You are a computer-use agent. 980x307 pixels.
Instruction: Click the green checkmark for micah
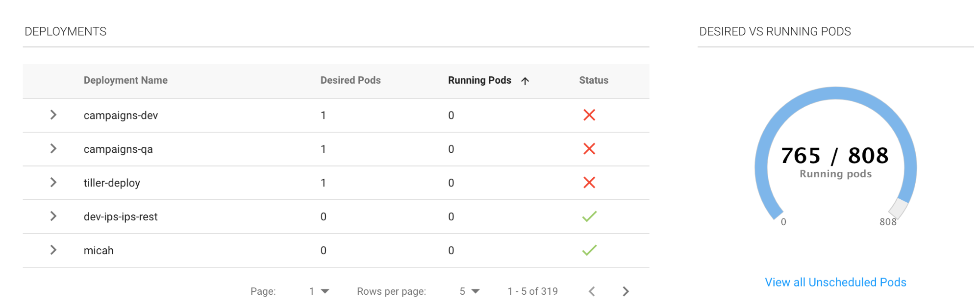(589, 250)
